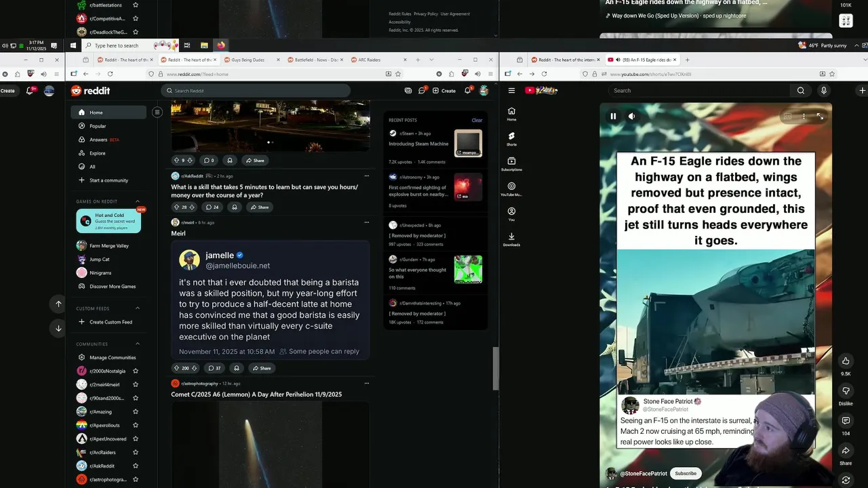Toggle favorite star for r/Apexrollouts
Screen dimensions: 868x488
point(136,425)
